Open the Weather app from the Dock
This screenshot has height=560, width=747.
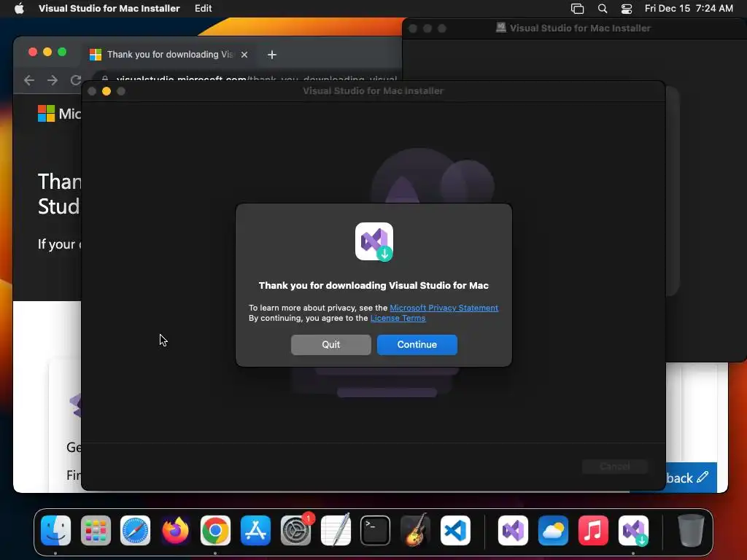[x=553, y=530]
